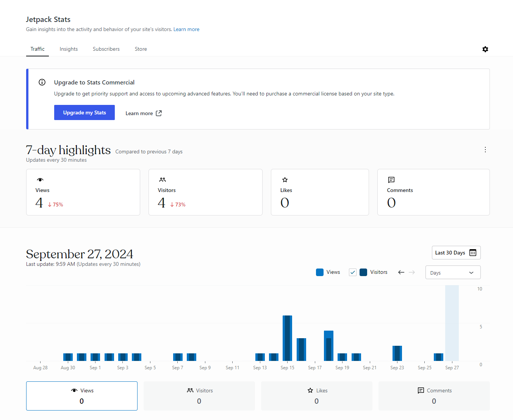Select the Likes stat tab below chart
Image resolution: width=513 pixels, height=420 pixels.
pyautogui.click(x=317, y=396)
